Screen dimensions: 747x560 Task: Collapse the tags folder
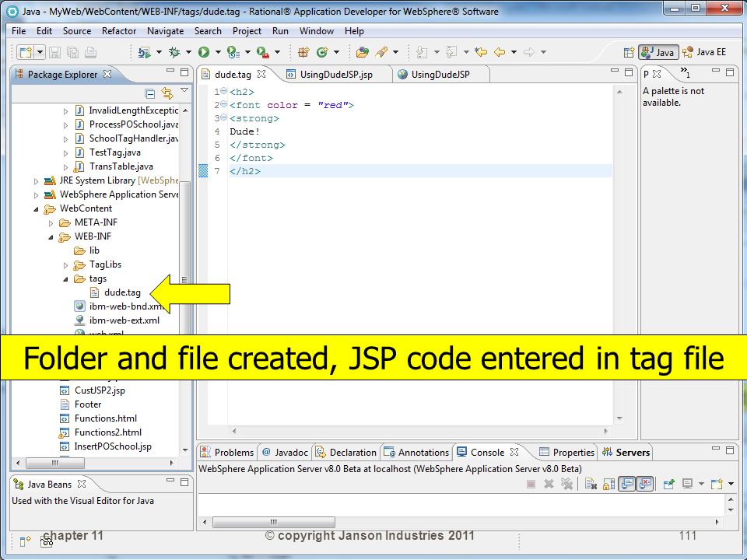[x=65, y=279]
